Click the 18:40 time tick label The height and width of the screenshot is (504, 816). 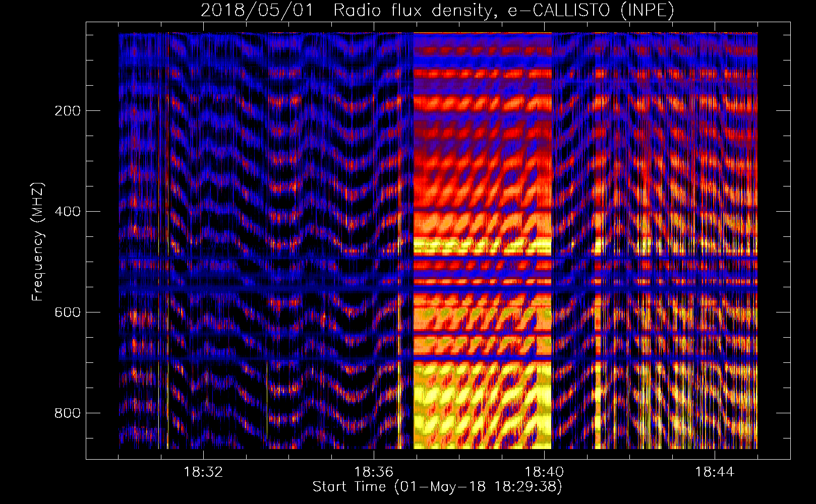(544, 472)
